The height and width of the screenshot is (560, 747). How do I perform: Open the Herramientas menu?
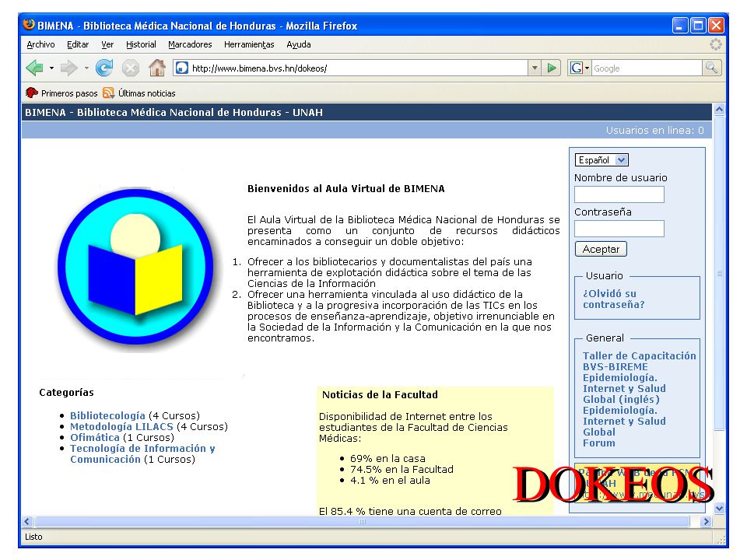click(x=249, y=44)
